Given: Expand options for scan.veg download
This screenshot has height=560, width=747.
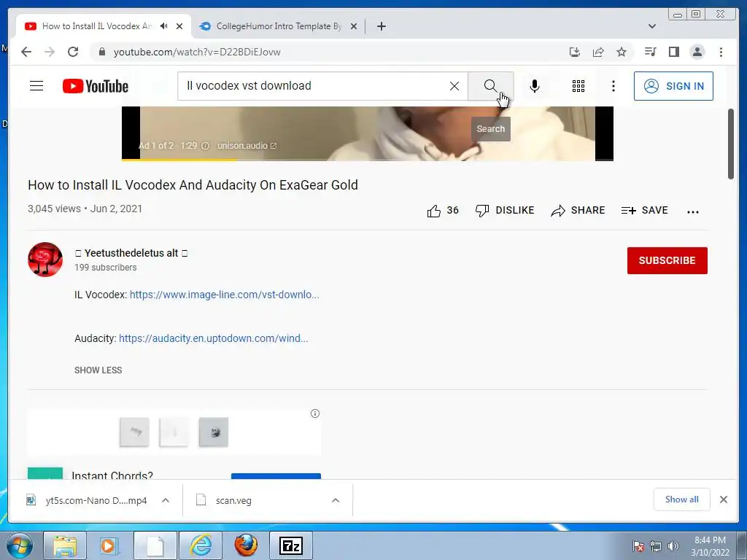Looking at the screenshot, I should click(336, 500).
